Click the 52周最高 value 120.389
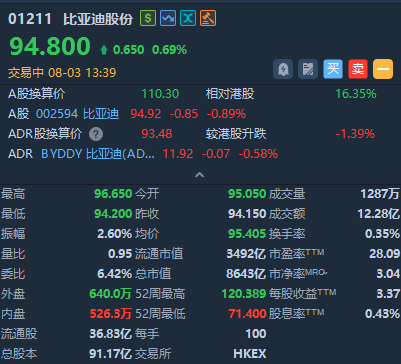 [244, 294]
